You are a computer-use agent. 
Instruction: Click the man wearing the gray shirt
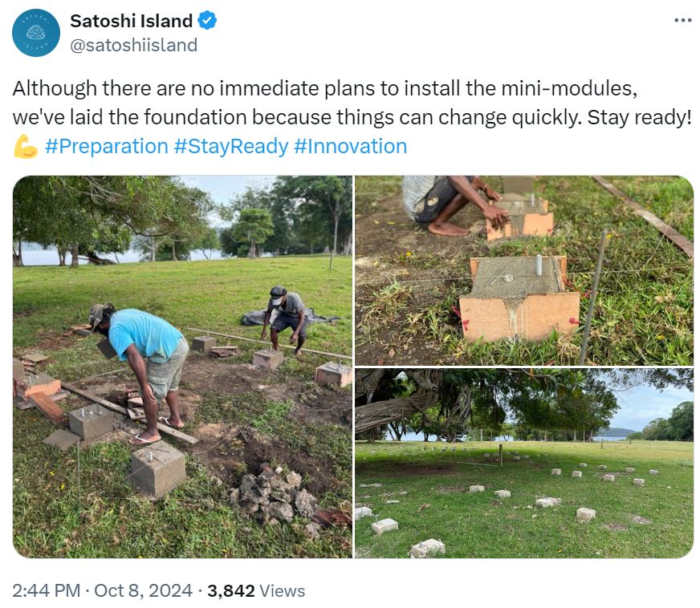tap(287, 315)
